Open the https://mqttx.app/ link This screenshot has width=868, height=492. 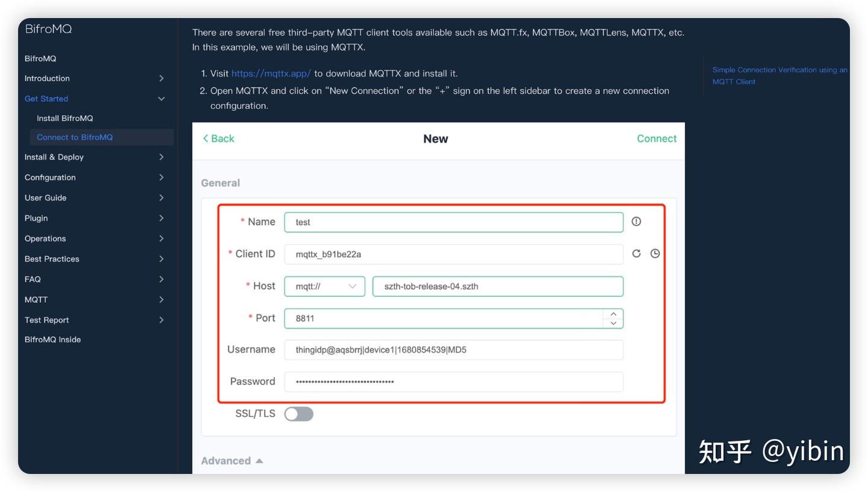coord(271,73)
